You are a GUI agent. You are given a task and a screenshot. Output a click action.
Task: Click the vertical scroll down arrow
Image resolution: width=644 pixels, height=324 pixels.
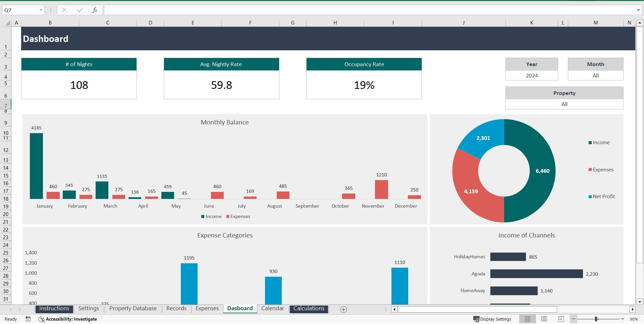640,302
